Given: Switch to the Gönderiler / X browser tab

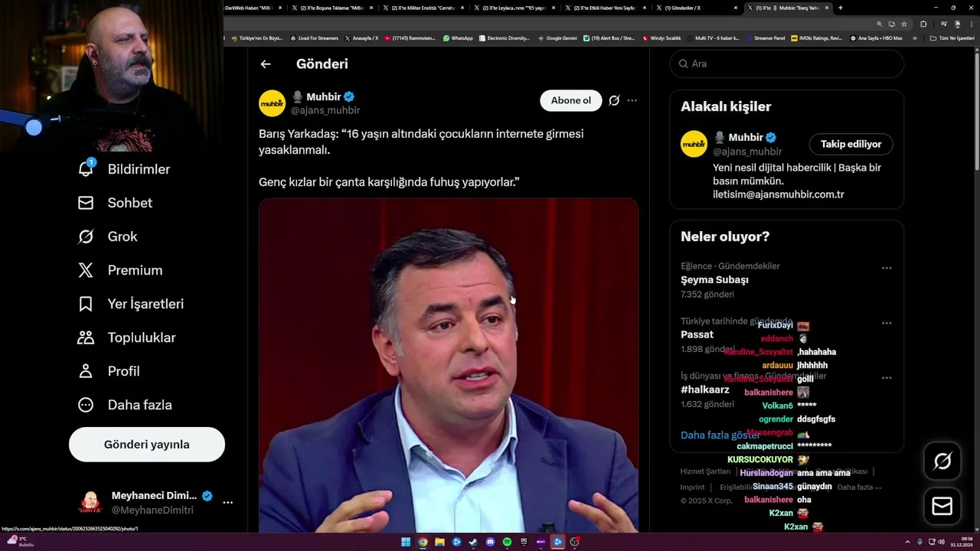Looking at the screenshot, I should pyautogui.click(x=697, y=8).
